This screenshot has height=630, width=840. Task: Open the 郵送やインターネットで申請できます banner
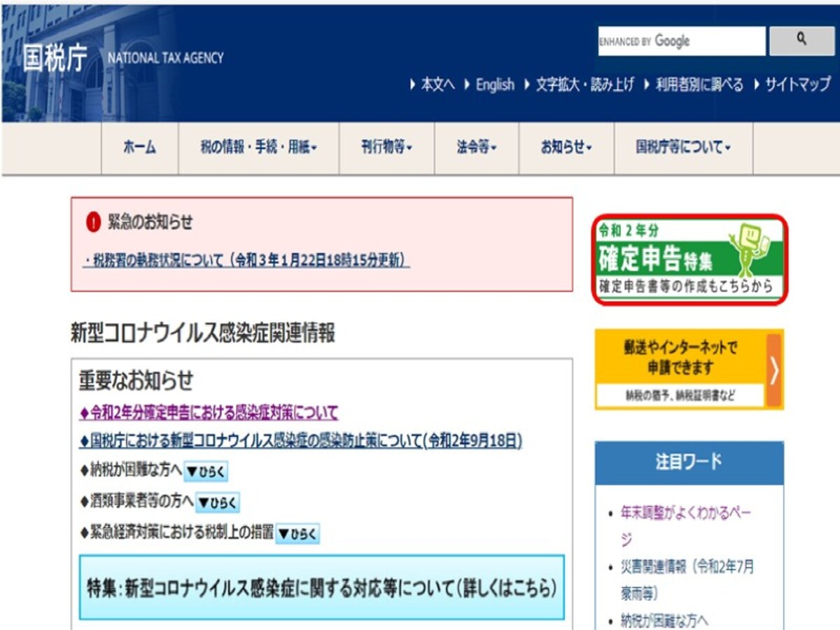689,370
